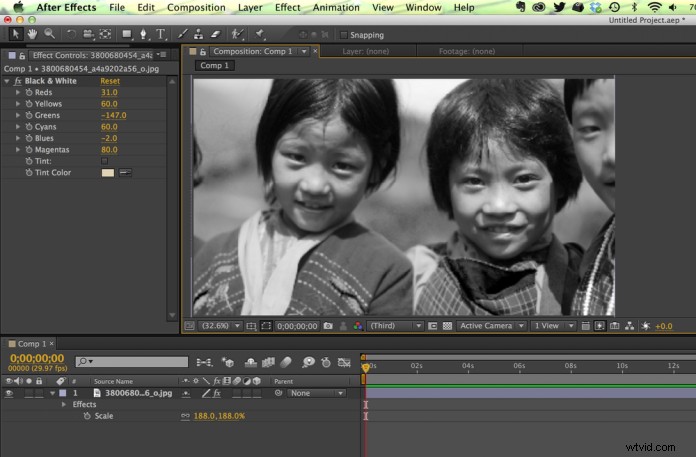This screenshot has width=696, height=457.
Task: Select the Roto Brush tool
Action: click(x=237, y=34)
